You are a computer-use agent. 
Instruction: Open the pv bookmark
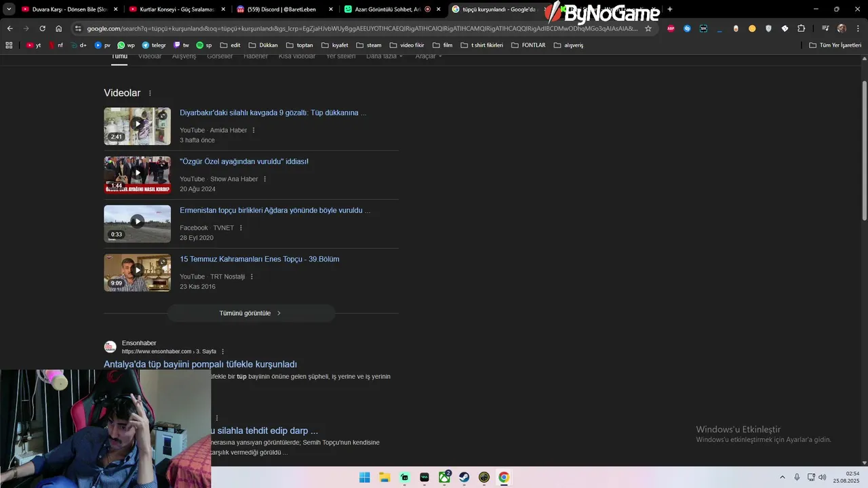tap(102, 45)
